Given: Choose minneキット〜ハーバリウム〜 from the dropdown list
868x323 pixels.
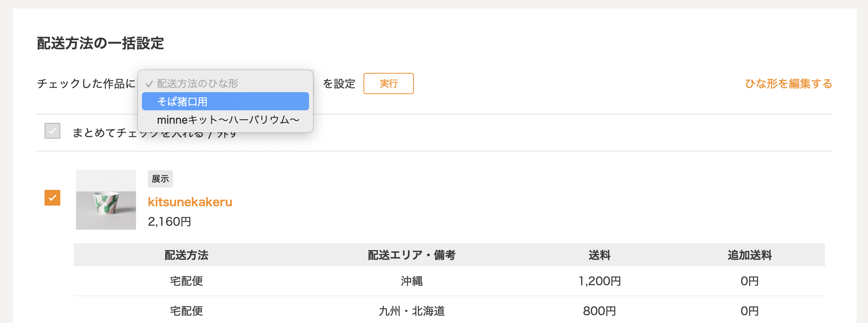Looking at the screenshot, I should (227, 120).
